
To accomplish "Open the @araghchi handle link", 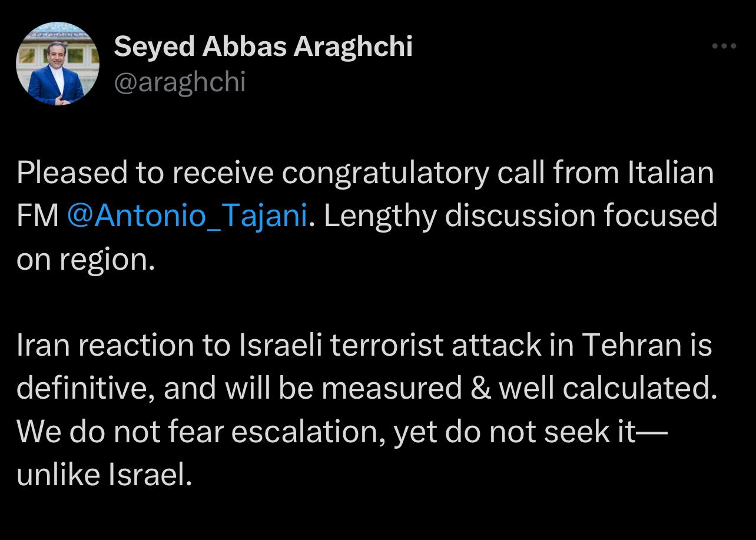I will [180, 82].
